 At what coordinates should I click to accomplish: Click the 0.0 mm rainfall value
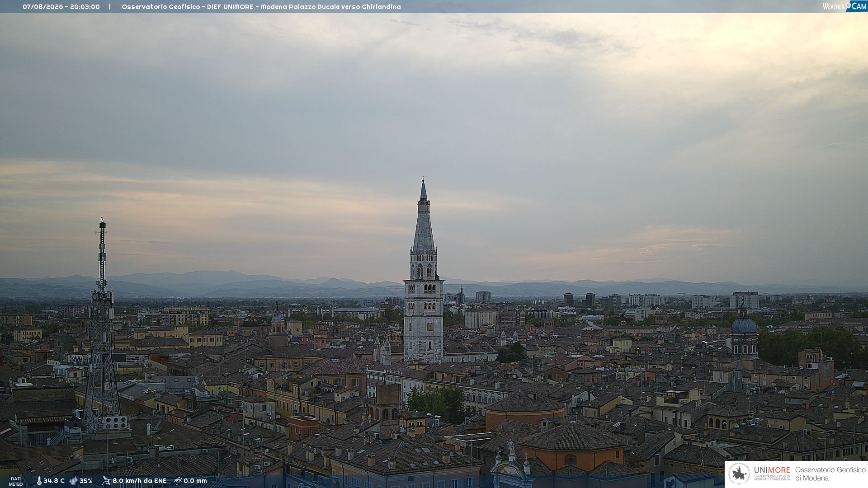[x=195, y=481]
